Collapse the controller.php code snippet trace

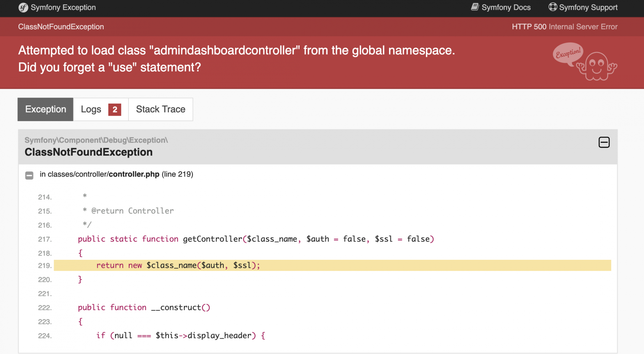(x=30, y=175)
